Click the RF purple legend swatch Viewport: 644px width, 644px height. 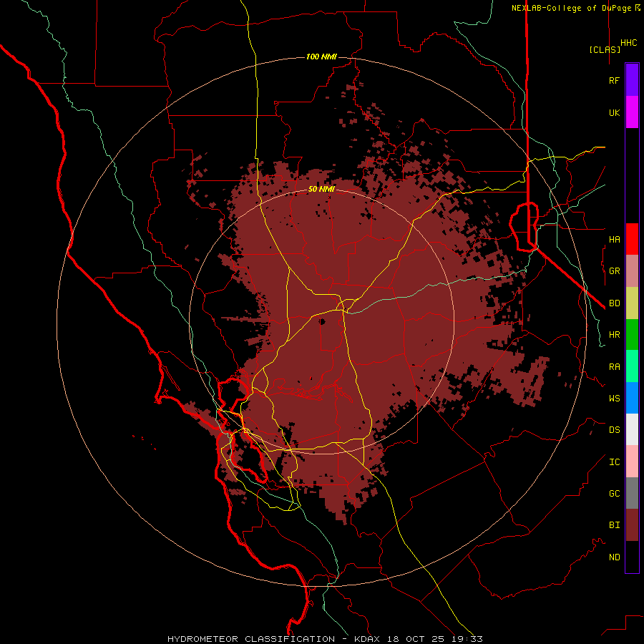632,80
